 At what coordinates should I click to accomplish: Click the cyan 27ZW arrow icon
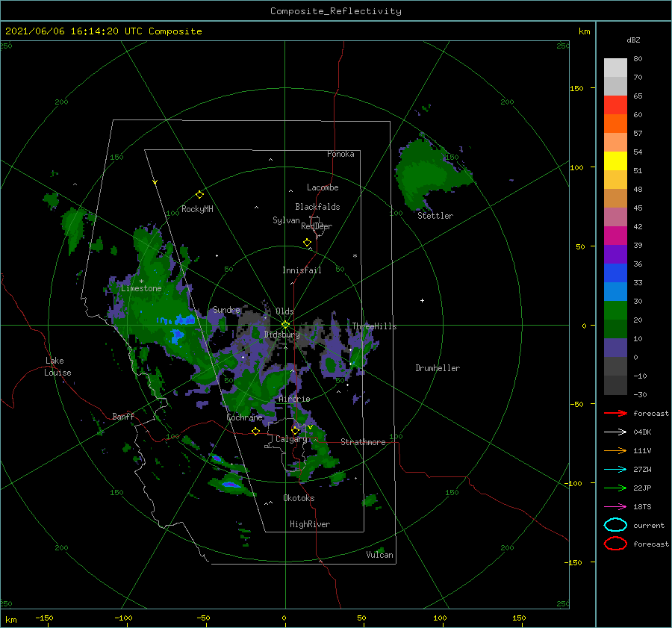click(x=615, y=470)
